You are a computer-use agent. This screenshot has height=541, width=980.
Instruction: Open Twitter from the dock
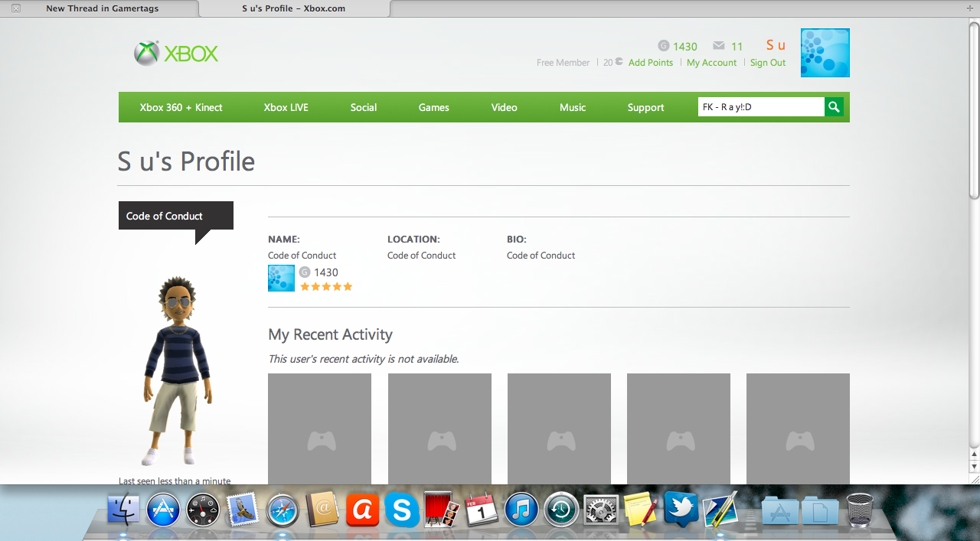click(x=681, y=509)
